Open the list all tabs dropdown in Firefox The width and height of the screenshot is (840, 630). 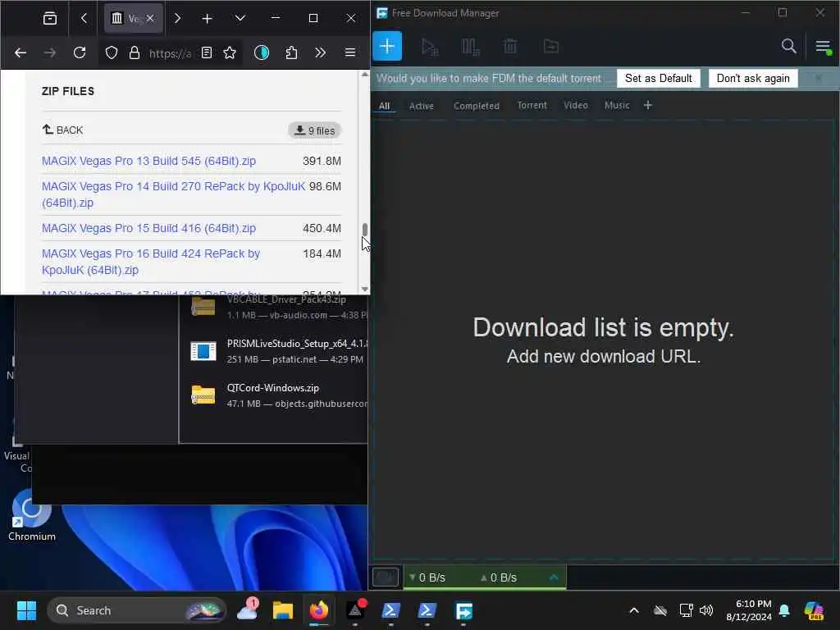[x=240, y=18]
